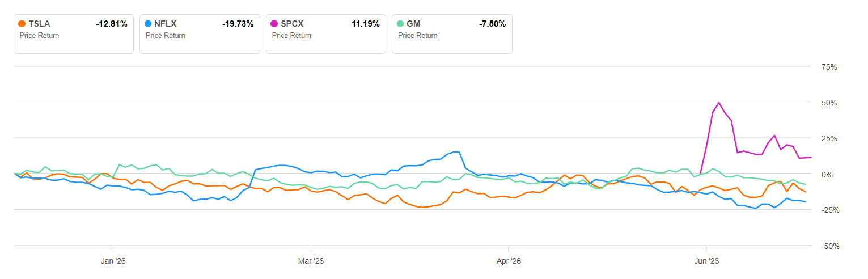Click the Jan '26 axis marker
The width and height of the screenshot is (868, 279).
113,261
